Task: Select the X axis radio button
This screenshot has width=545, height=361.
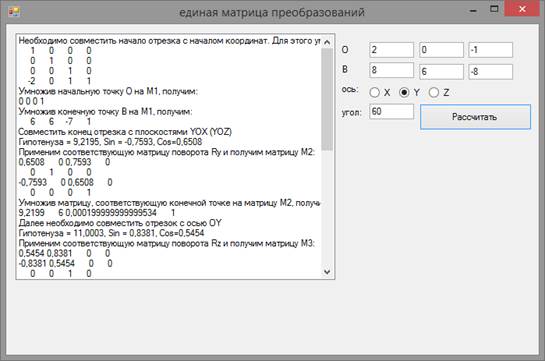Action: click(374, 92)
